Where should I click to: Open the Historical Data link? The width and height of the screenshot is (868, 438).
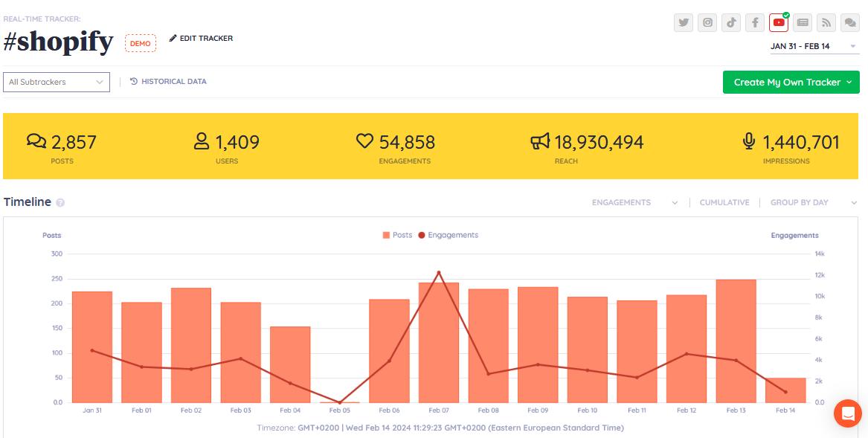(x=168, y=81)
